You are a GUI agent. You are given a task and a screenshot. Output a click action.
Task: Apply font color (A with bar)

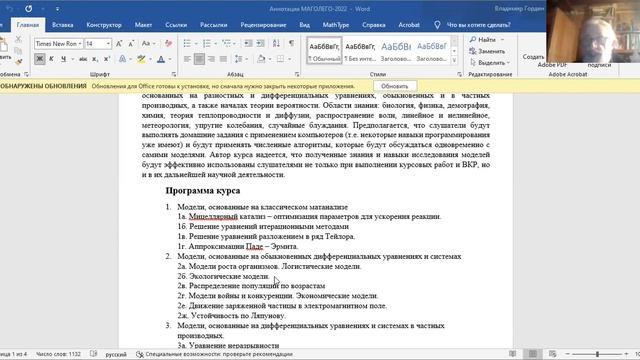pyautogui.click(x=161, y=59)
